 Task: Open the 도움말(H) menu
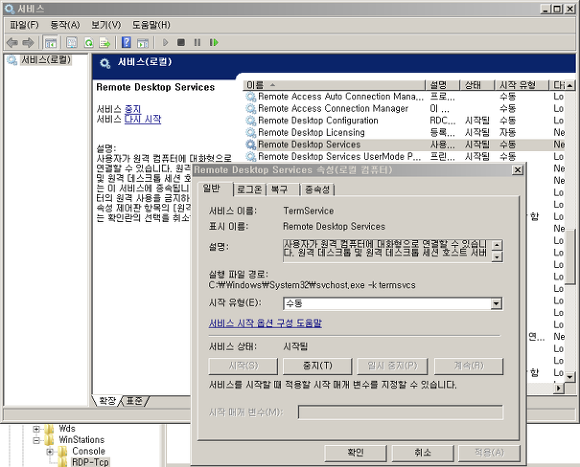[x=151, y=25]
